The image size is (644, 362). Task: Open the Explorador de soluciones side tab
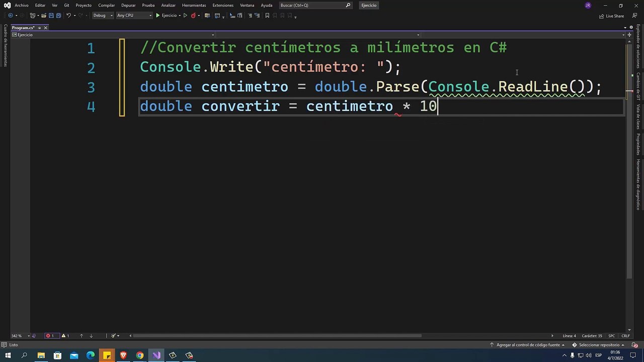pyautogui.click(x=638, y=46)
